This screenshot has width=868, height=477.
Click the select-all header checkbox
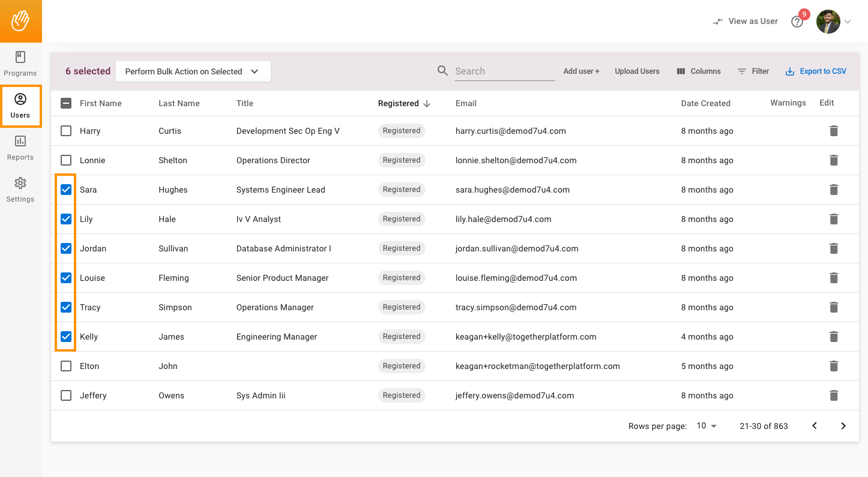65,103
